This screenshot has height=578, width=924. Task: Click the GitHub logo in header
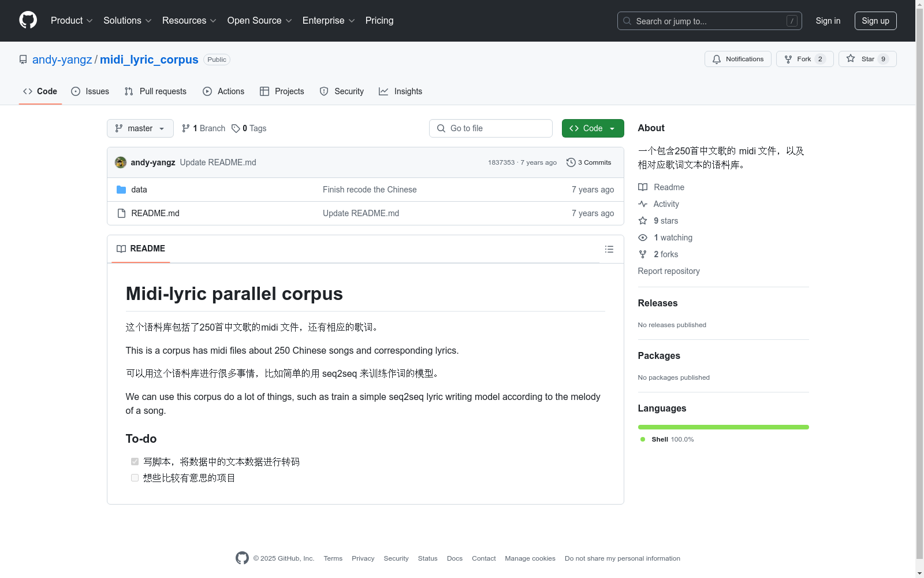pyautogui.click(x=28, y=20)
